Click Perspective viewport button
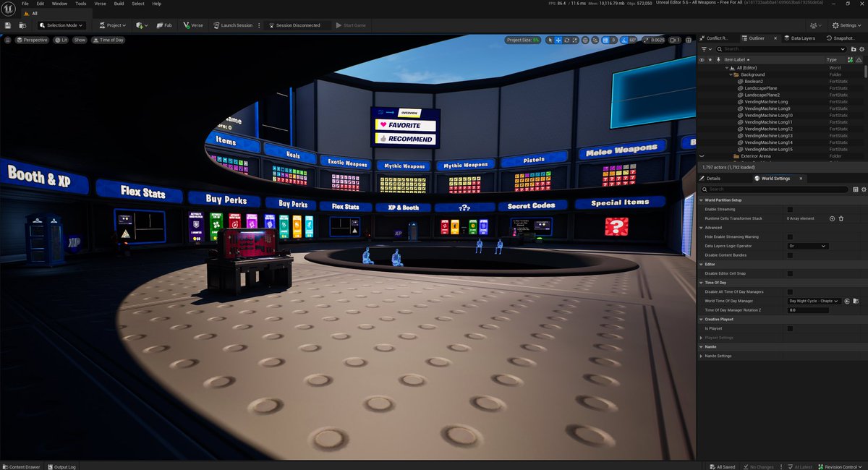 [33, 40]
